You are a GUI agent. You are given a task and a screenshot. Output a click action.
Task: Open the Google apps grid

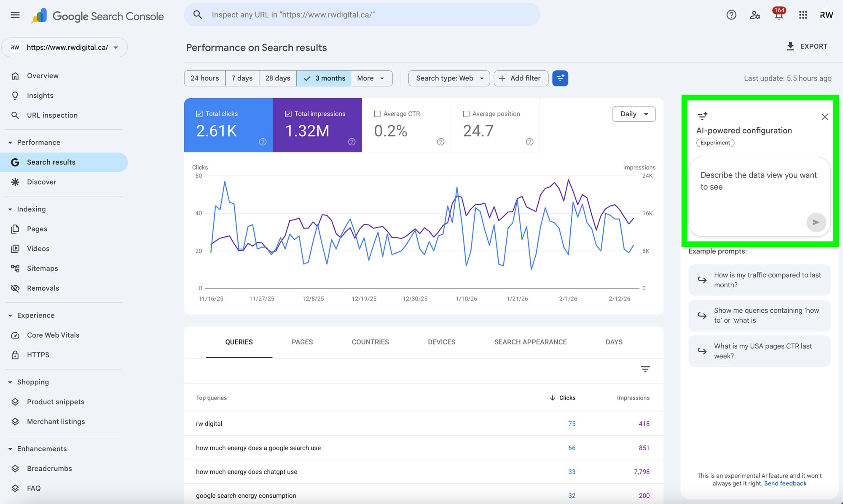803,15
